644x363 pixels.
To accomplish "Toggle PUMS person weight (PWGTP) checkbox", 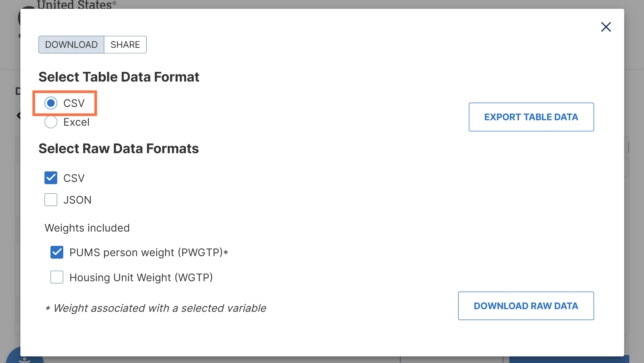I will pos(57,252).
